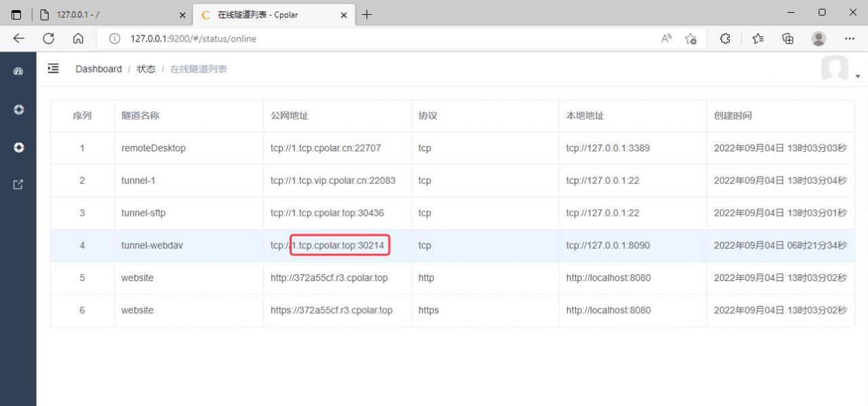Screen dimensions: 868x406
Task: Click creation time 13时03分04秒 cell
Action: (x=781, y=181)
